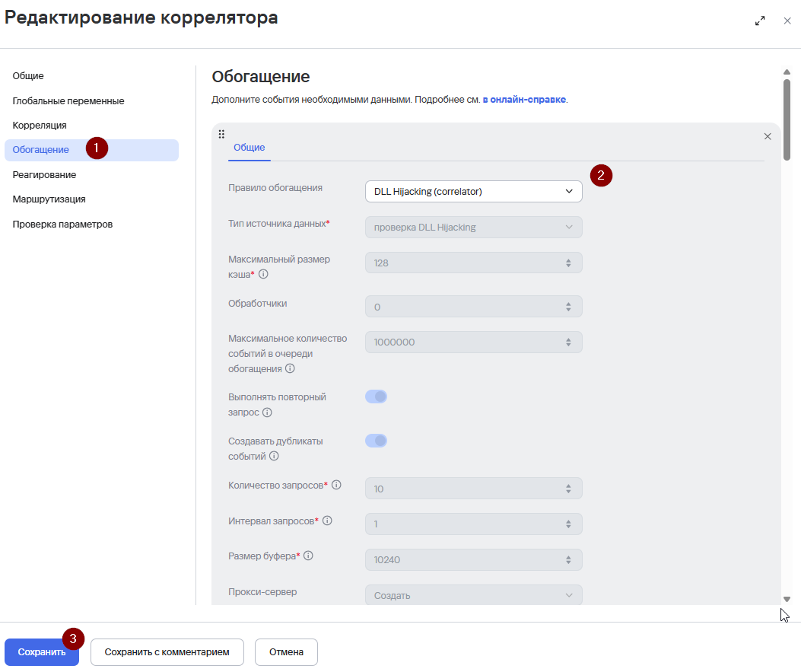Show info for Максимальный размер кэша

[x=263, y=274]
